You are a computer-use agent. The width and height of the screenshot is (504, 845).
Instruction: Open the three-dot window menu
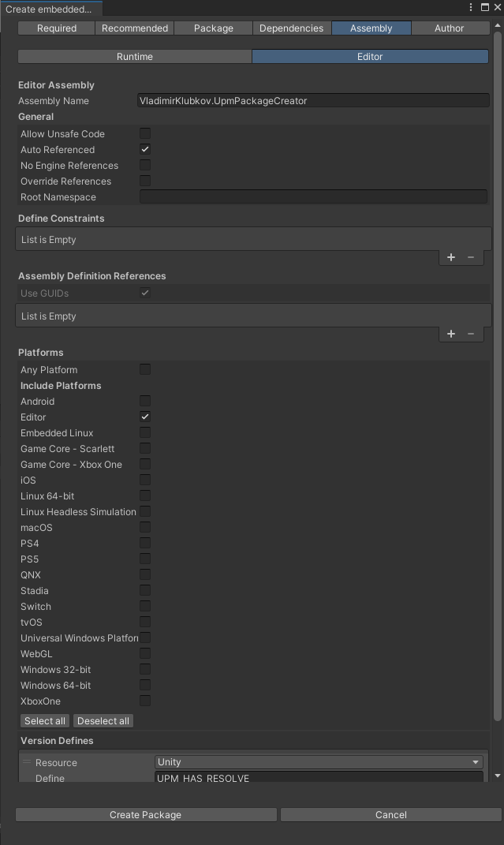471,6
